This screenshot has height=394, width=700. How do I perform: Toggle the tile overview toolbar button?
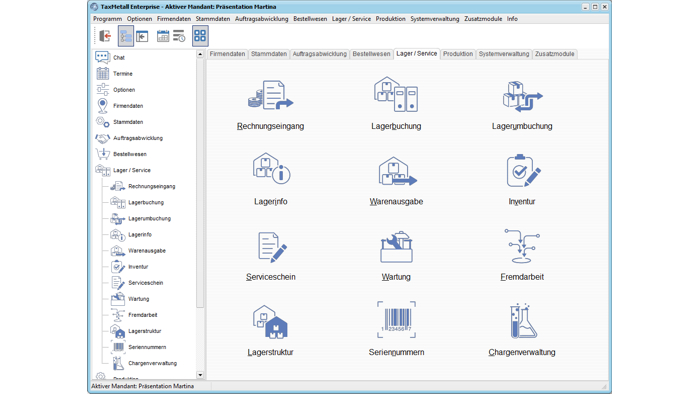coord(200,36)
